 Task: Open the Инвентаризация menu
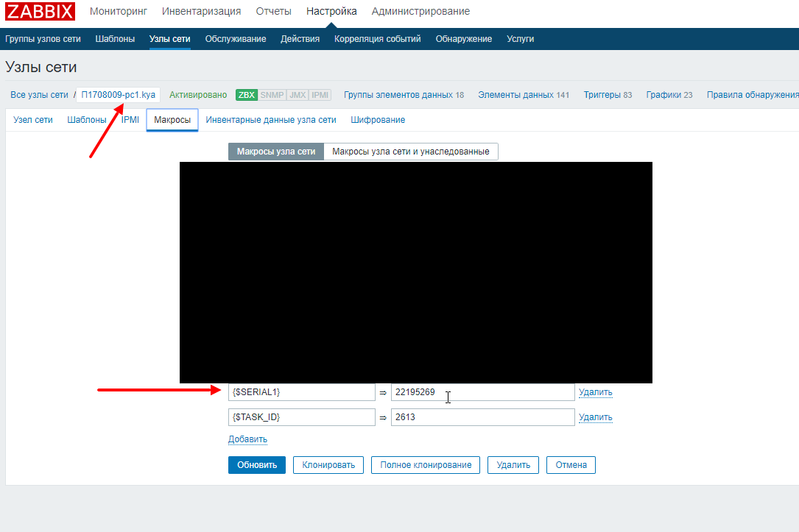[x=201, y=11]
